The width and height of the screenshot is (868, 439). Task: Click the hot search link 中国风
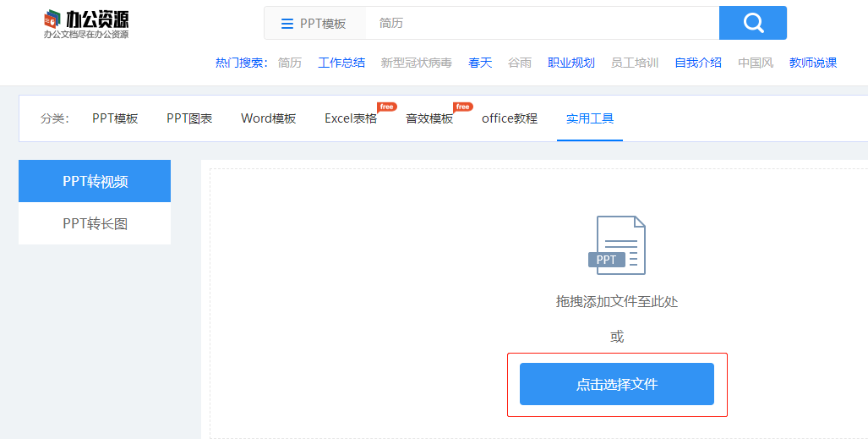click(x=756, y=63)
